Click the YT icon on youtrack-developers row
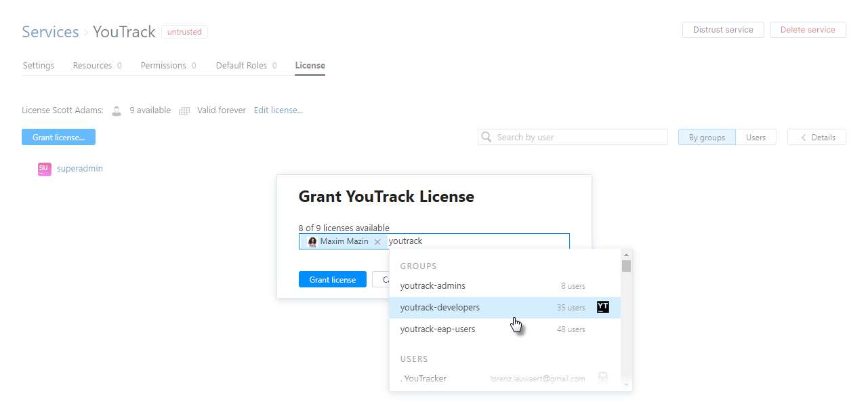 pyautogui.click(x=603, y=307)
